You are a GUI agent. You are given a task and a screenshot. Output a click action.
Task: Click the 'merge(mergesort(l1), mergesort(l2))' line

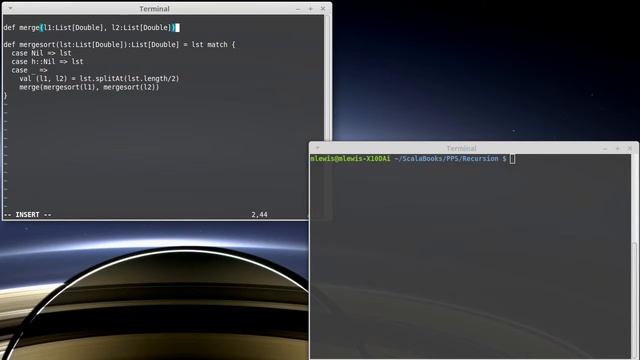pos(89,87)
